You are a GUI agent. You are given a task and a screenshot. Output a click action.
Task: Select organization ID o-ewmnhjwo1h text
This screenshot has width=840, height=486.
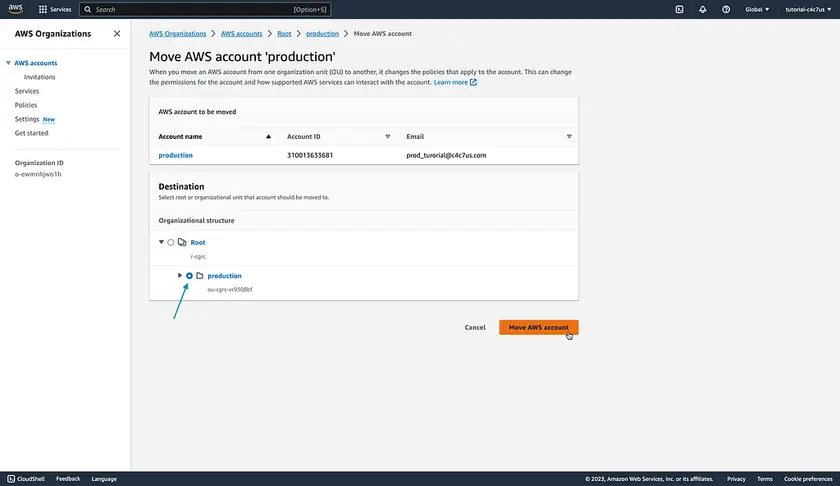pyautogui.click(x=38, y=174)
